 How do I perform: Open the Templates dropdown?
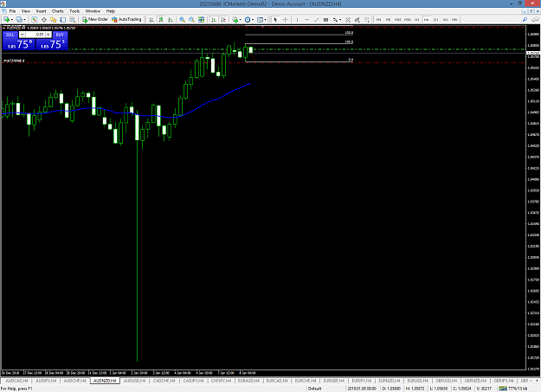pyautogui.click(x=261, y=20)
